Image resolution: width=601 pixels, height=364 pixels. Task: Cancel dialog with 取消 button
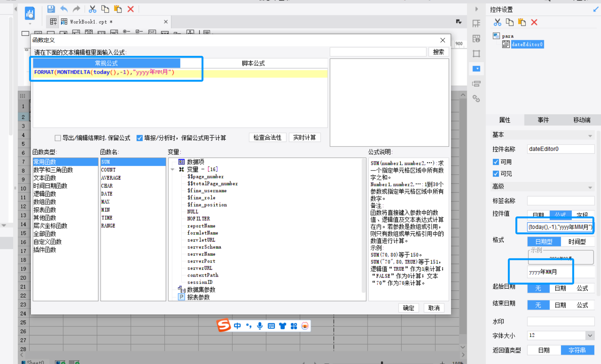434,308
